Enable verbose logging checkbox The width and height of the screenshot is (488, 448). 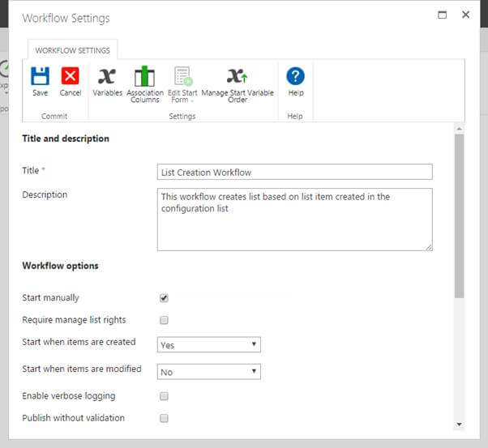[x=164, y=396]
